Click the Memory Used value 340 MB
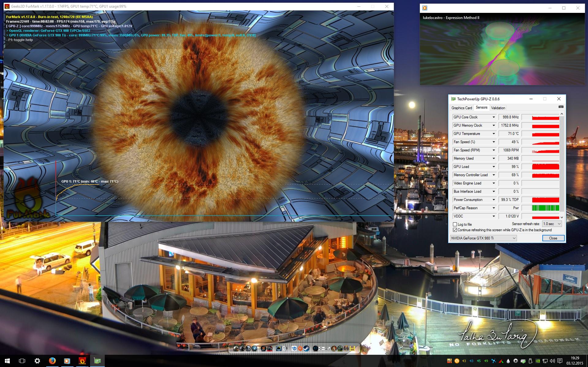 point(509,159)
